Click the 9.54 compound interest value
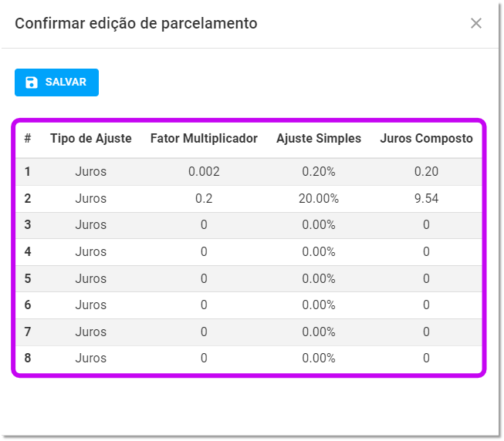This screenshot has width=504, height=441. tap(426, 199)
